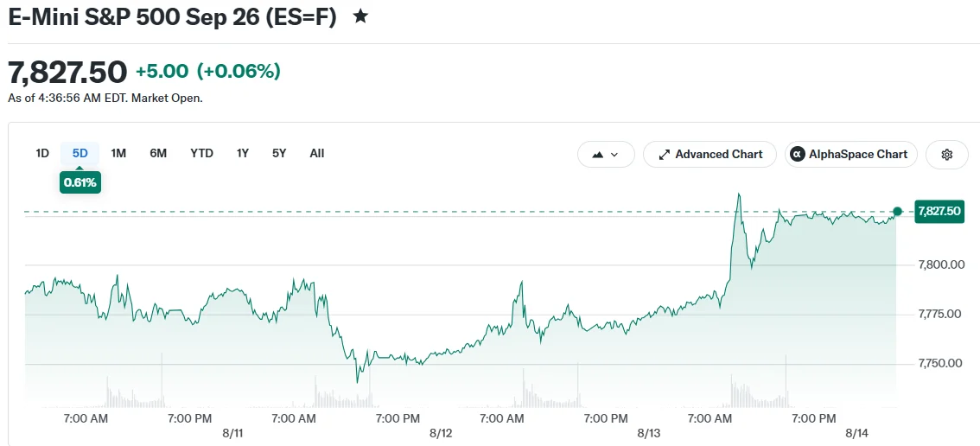Screen dimensions: 980x446
Task: Select the 5Y time range tab
Action: pyautogui.click(x=279, y=153)
